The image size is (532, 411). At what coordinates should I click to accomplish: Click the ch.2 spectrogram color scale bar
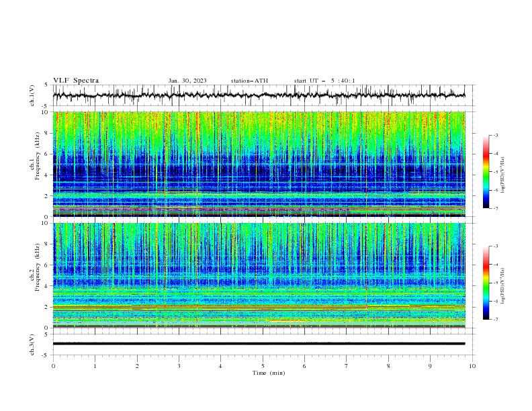pos(486,283)
